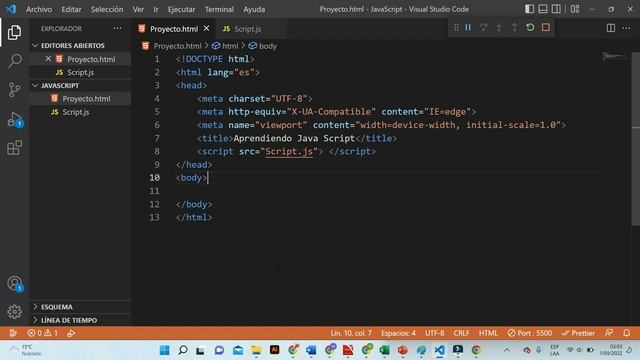Stop the debug session
Viewport: 640px width, 360px height.
click(546, 27)
